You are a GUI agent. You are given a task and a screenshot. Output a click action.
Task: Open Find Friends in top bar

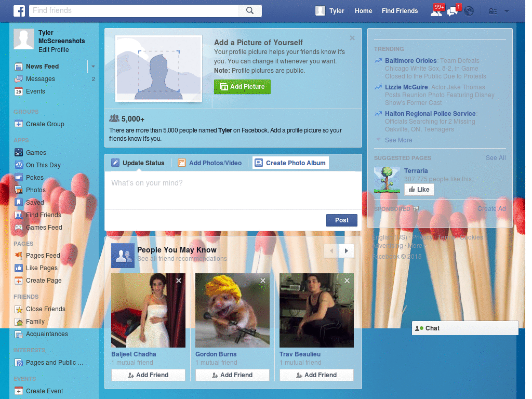pos(400,11)
